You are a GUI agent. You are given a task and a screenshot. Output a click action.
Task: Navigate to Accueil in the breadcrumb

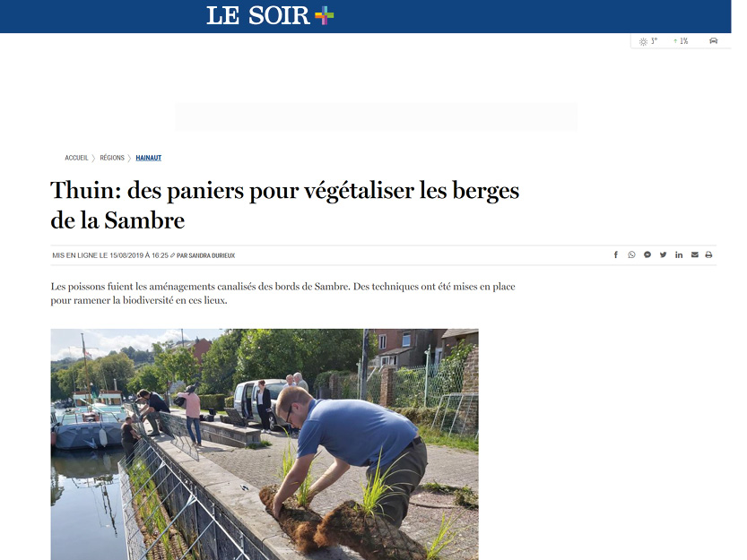coord(76,158)
